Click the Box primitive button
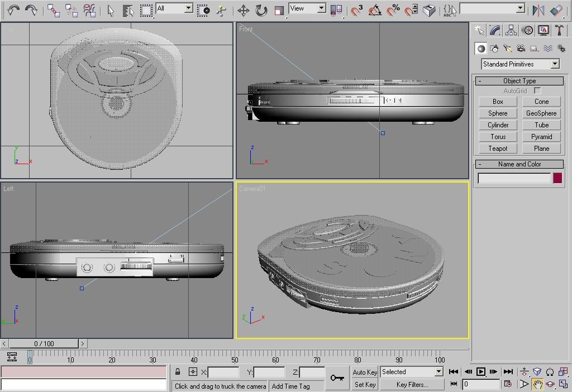 (x=498, y=102)
